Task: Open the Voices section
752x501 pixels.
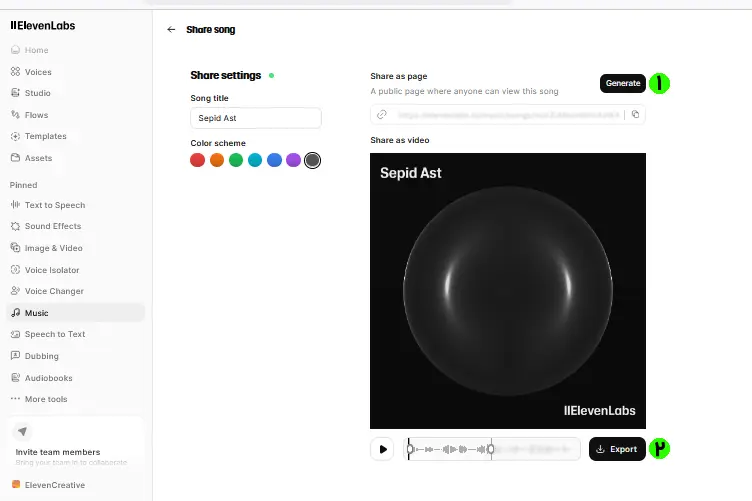Action: click(38, 72)
